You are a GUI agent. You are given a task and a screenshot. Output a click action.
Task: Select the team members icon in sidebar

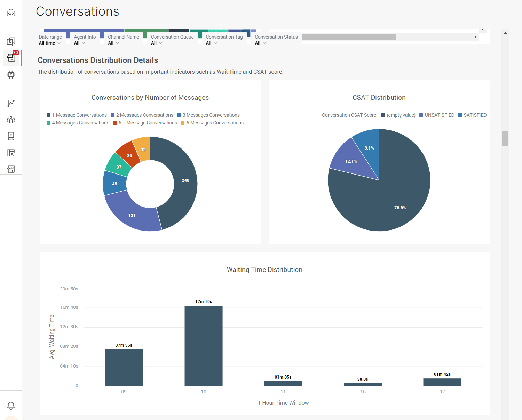pyautogui.click(x=11, y=120)
